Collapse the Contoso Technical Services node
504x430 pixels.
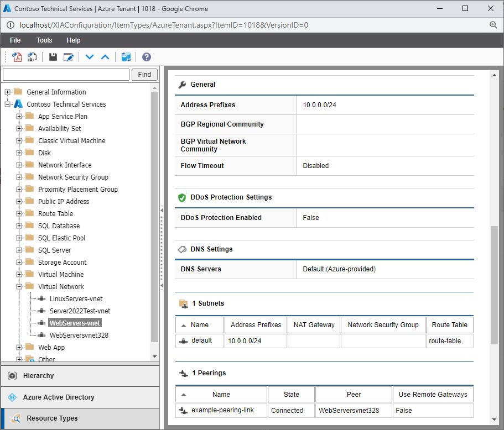(x=7, y=104)
